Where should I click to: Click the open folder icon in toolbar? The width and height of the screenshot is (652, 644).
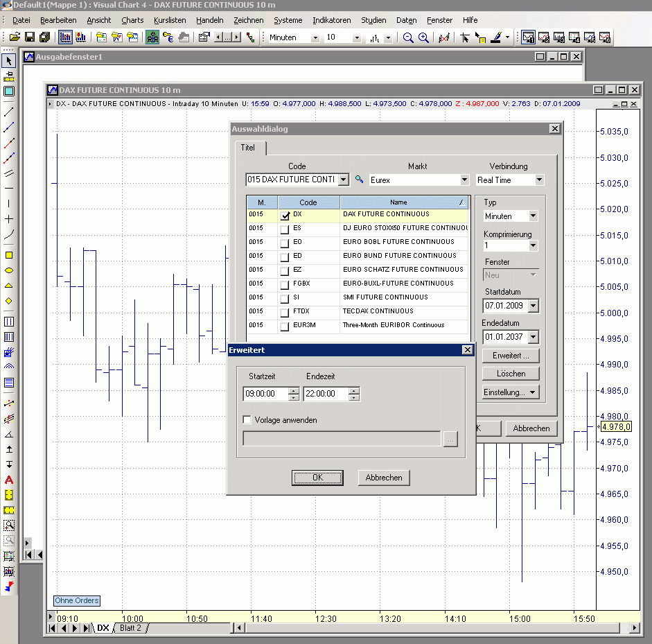click(14, 37)
